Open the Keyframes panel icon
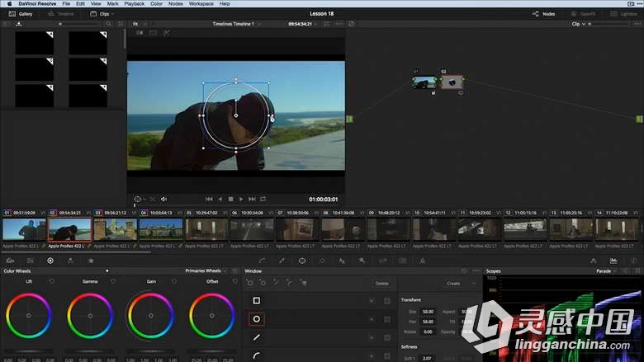Viewport: 644px width, 362px height. (594, 261)
